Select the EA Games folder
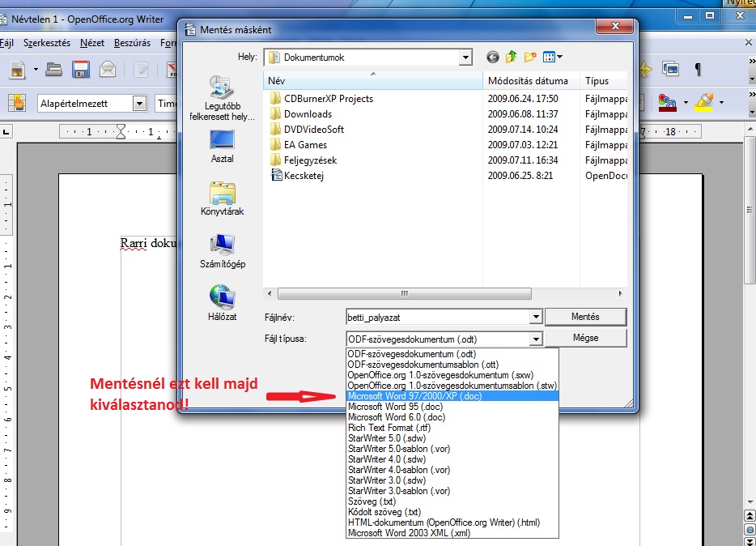756x546 pixels. click(305, 145)
